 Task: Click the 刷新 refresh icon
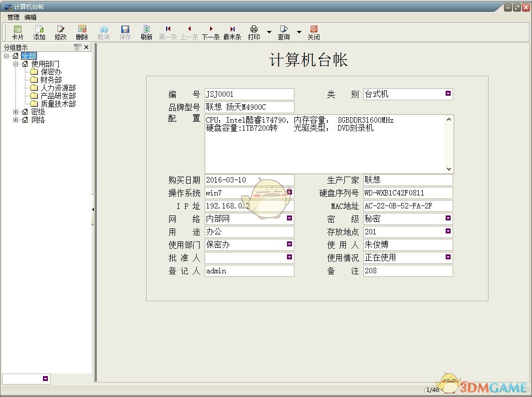click(146, 32)
